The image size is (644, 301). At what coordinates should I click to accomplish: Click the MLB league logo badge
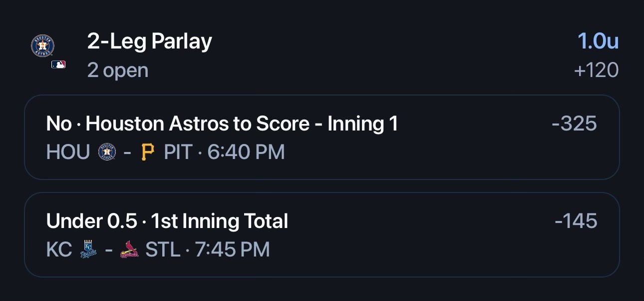[58, 64]
